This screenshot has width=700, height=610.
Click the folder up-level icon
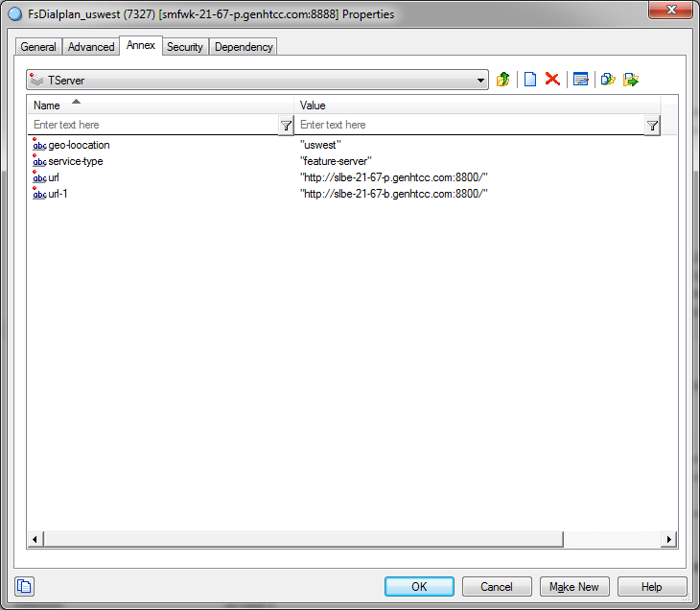[503, 80]
